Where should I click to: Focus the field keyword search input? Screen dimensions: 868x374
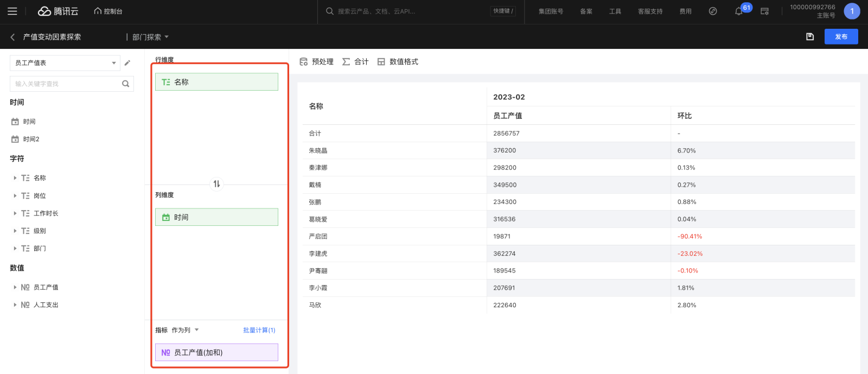coord(65,84)
